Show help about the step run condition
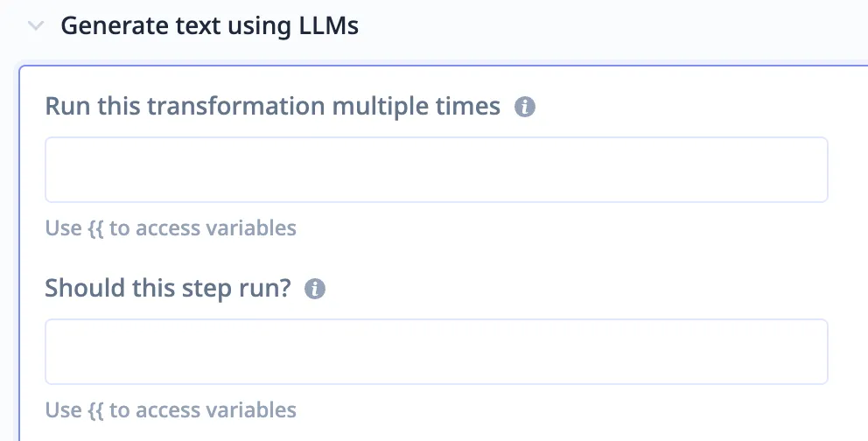Screen dimensions: 868x441 [x=314, y=289]
